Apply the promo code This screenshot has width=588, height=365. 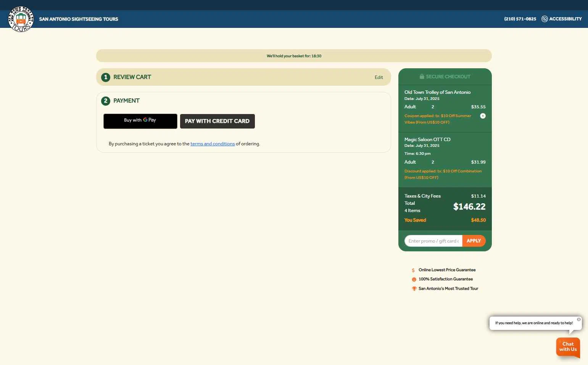pyautogui.click(x=474, y=241)
